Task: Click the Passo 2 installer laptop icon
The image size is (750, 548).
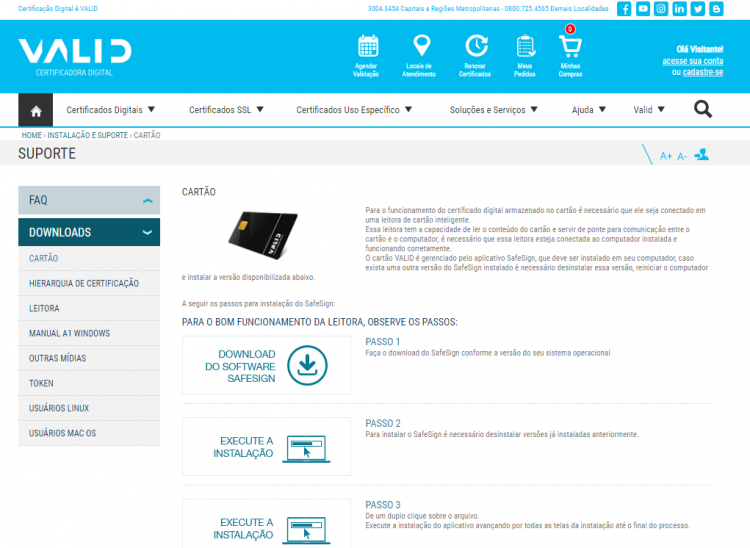Action: click(306, 449)
